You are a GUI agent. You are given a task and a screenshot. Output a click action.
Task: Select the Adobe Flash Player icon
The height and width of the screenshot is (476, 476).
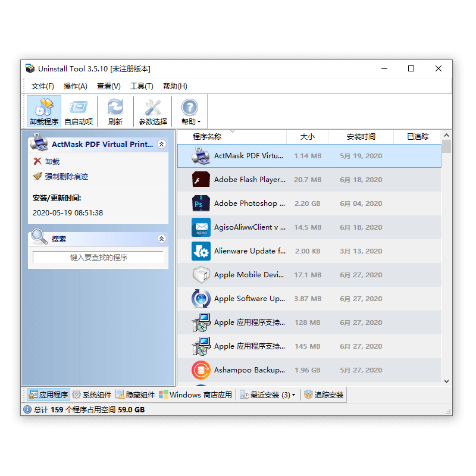pyautogui.click(x=201, y=180)
